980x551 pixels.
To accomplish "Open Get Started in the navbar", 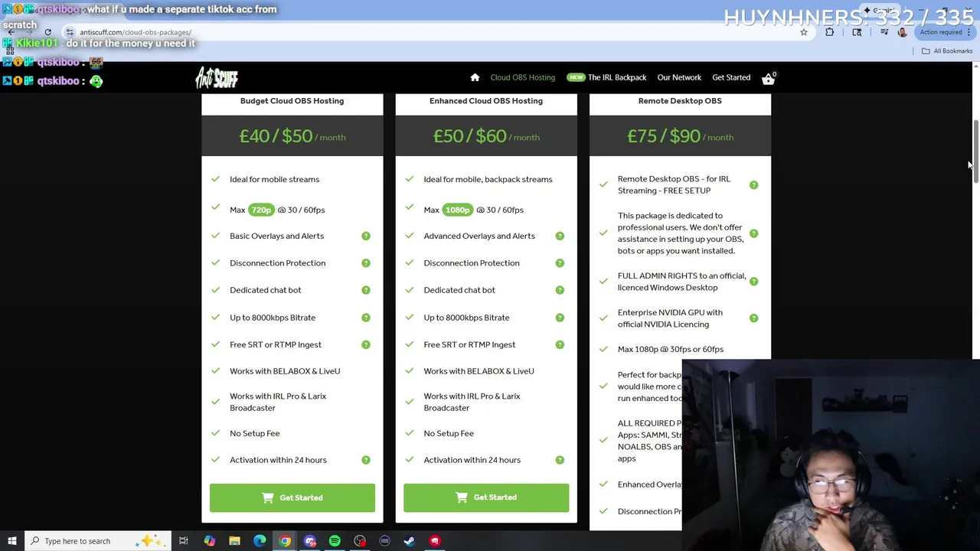I will 731,77.
